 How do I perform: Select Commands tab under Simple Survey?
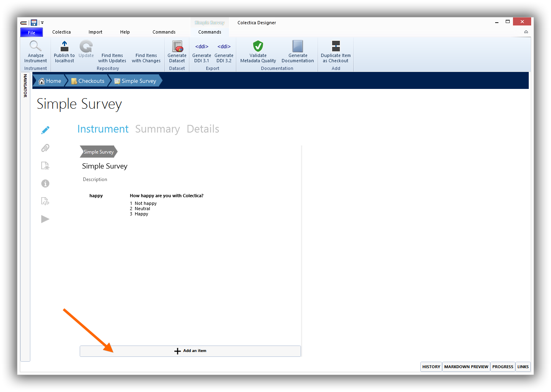pos(210,32)
